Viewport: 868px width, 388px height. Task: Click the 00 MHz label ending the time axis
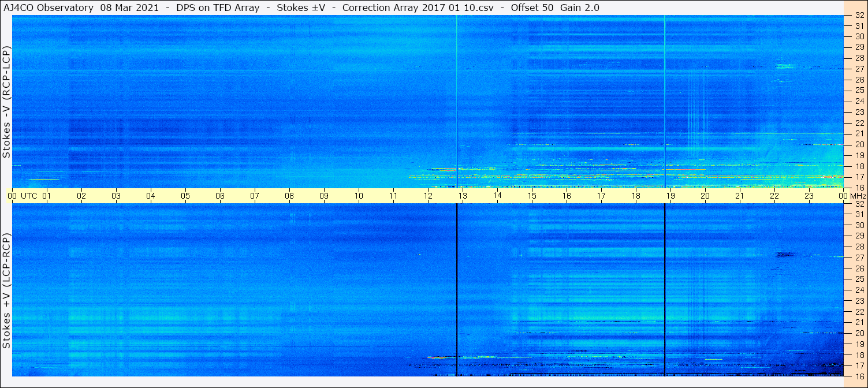click(x=852, y=196)
